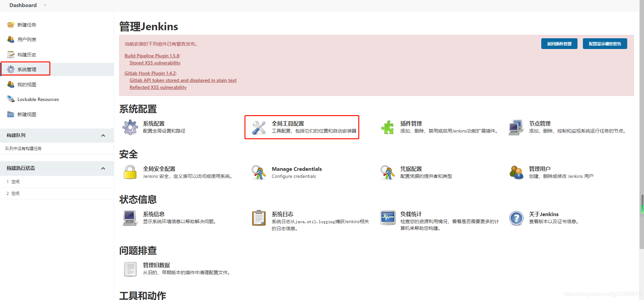This screenshot has width=644, height=300.
Task: Click the 管理用户 people icon
Action: point(516,172)
